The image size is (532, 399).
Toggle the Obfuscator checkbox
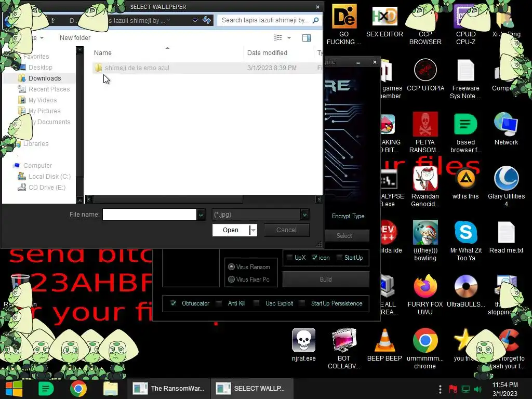[x=174, y=303]
